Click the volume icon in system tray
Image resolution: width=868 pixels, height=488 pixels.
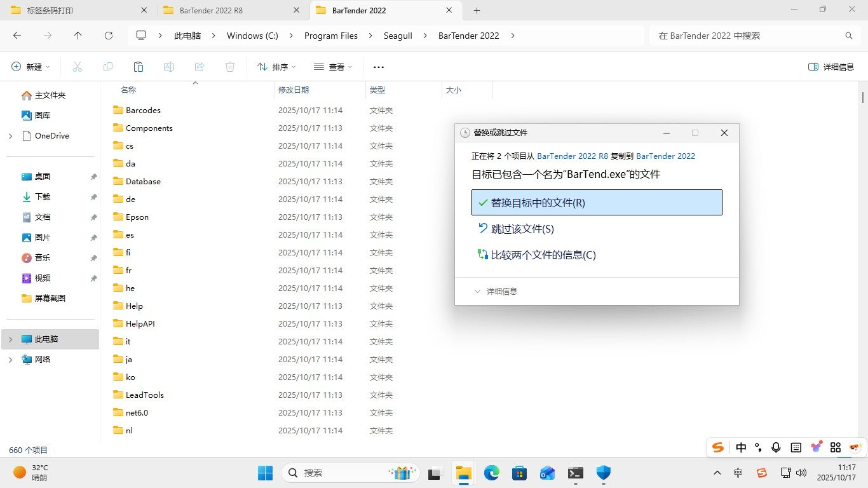point(802,473)
